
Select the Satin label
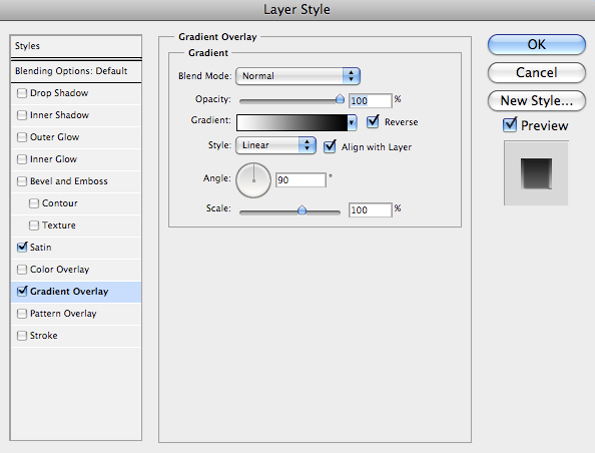tap(41, 247)
